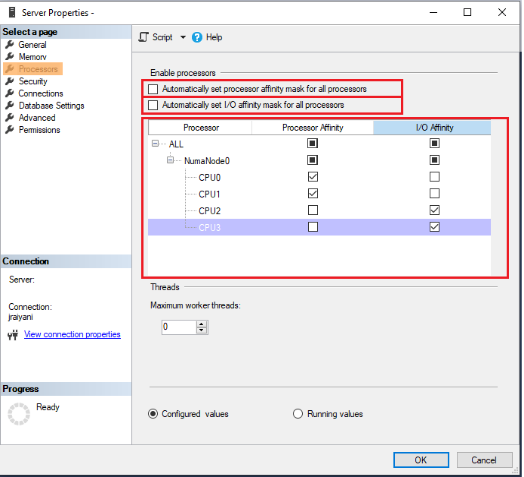Click the blue Help question icon

tap(197, 37)
